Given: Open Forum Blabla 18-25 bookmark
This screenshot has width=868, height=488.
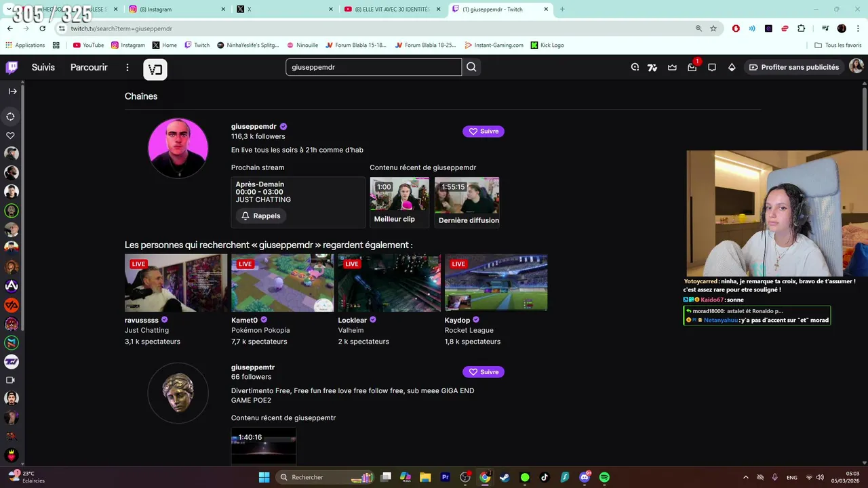Looking at the screenshot, I should pyautogui.click(x=425, y=45).
